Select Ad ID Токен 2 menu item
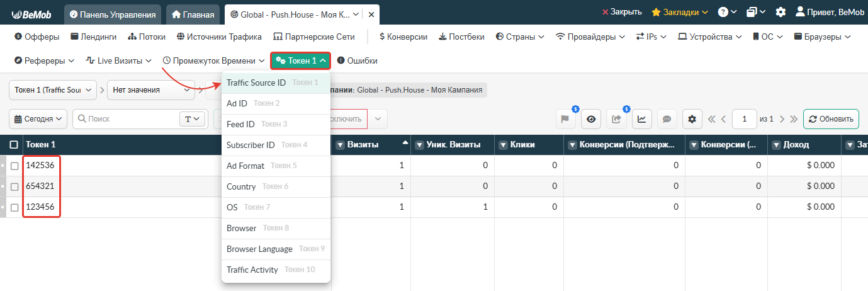868x291 pixels. tap(276, 103)
